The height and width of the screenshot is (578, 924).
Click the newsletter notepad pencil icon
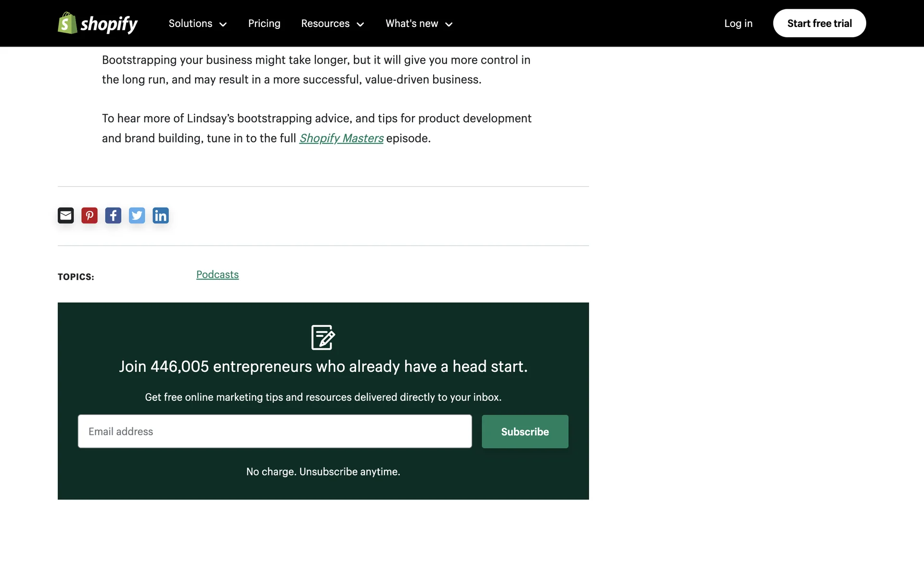[x=323, y=337]
